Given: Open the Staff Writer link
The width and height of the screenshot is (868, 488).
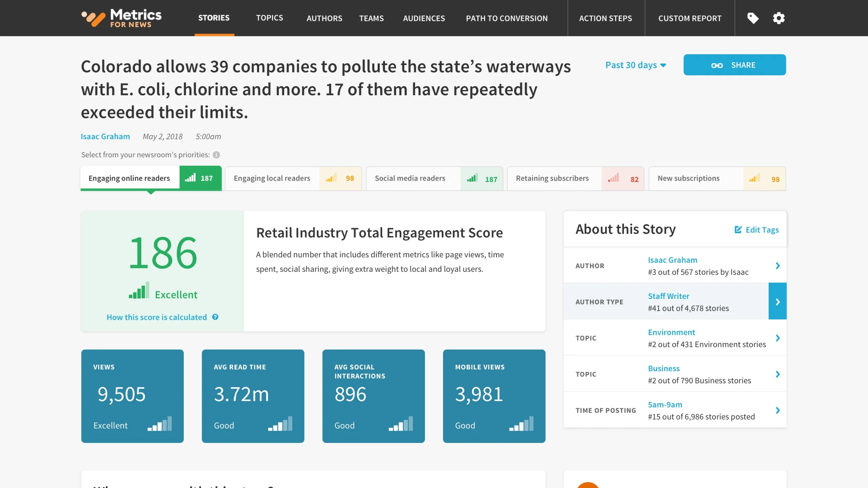Looking at the screenshot, I should [669, 296].
